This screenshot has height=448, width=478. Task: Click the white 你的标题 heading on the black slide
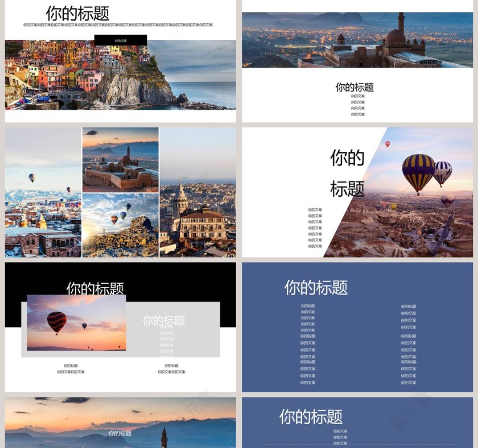[x=97, y=289]
